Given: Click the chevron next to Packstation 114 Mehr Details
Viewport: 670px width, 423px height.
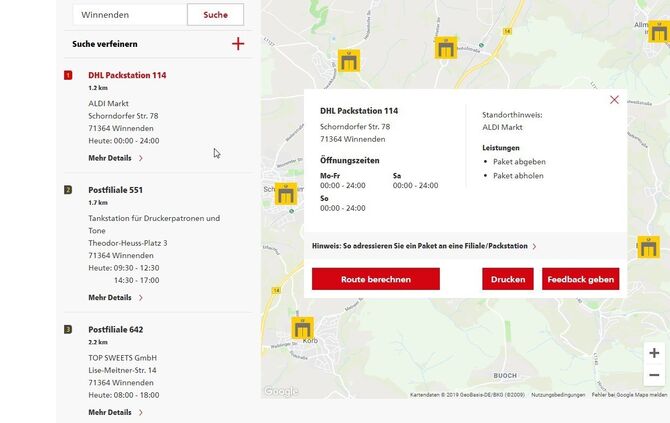Looking at the screenshot, I should coord(141,158).
